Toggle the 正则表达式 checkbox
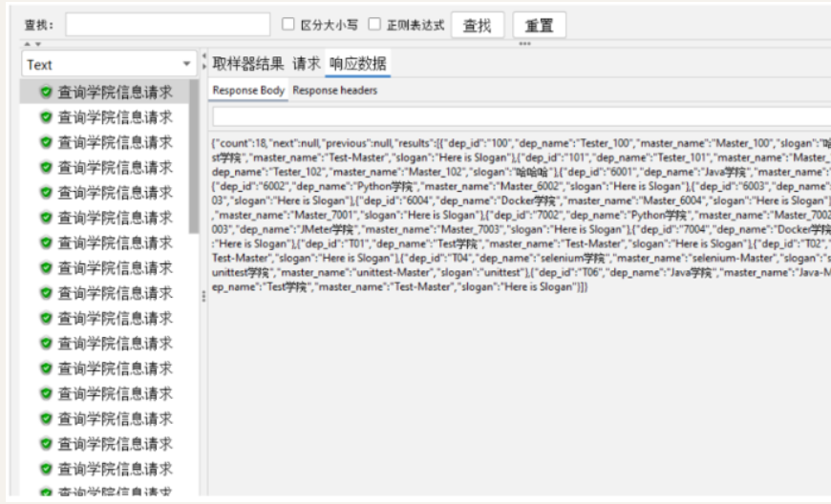The image size is (831, 504). coord(374,24)
